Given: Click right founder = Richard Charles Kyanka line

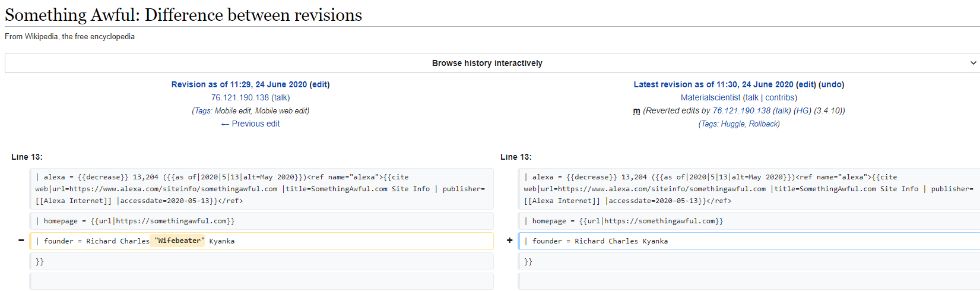Looking at the screenshot, I should (750, 241).
